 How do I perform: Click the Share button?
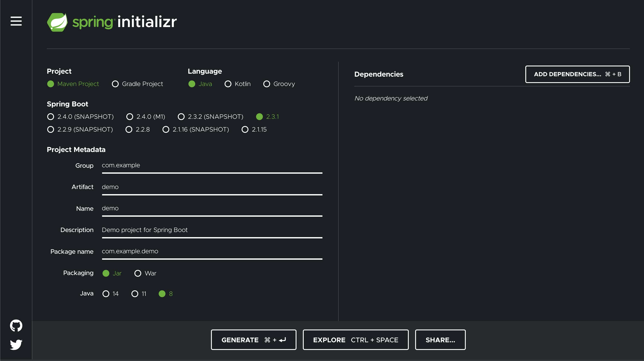(440, 340)
